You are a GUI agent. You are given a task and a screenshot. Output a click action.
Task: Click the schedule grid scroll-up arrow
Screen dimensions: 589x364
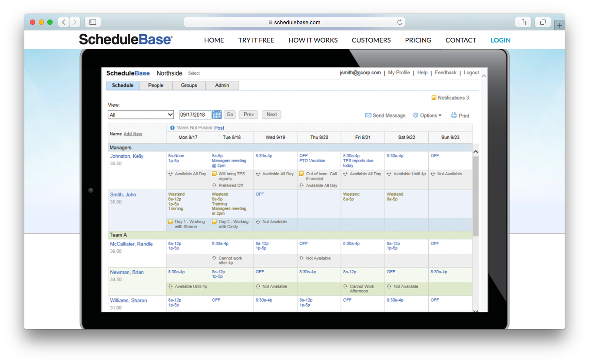coord(475,152)
